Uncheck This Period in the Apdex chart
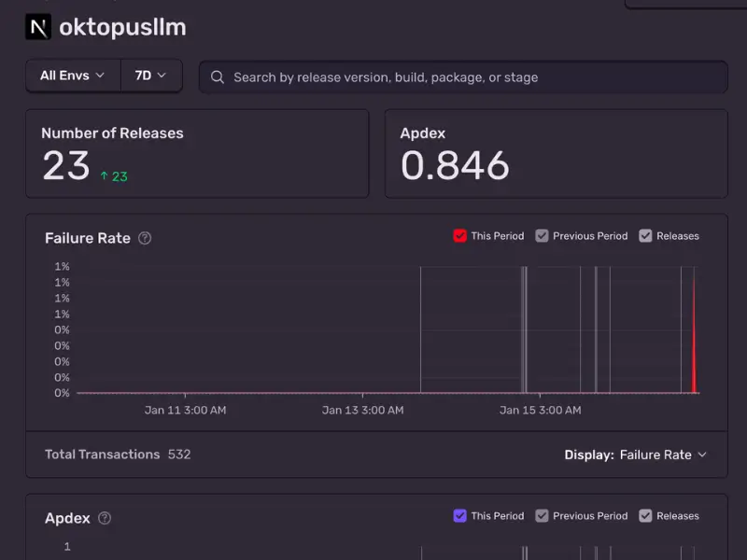This screenshot has height=560, width=747. click(459, 515)
